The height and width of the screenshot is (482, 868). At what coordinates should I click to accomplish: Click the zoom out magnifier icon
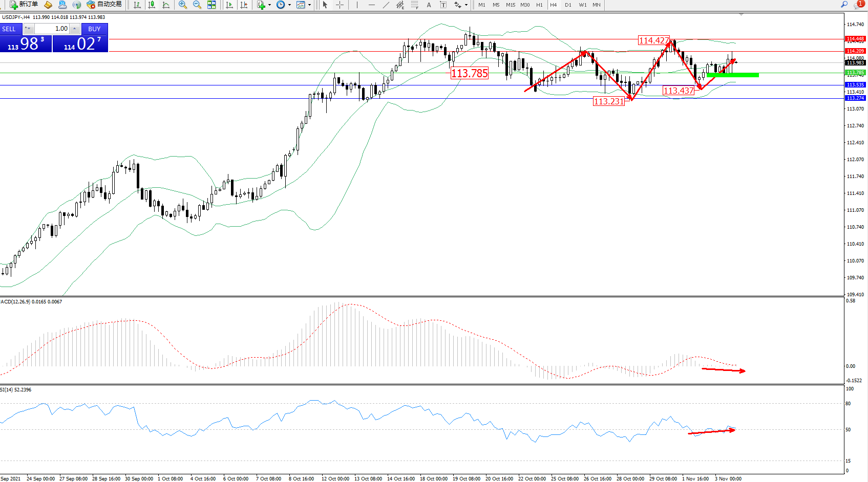(x=197, y=5)
